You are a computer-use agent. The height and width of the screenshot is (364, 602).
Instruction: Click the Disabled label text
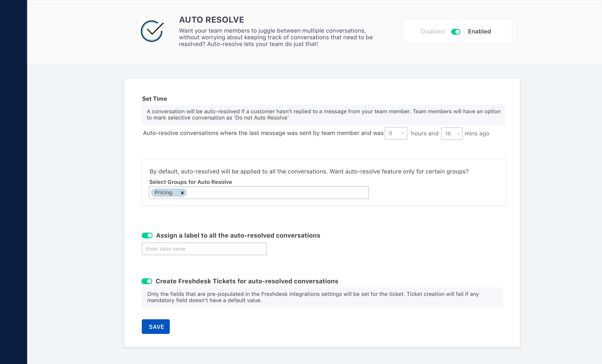(432, 32)
